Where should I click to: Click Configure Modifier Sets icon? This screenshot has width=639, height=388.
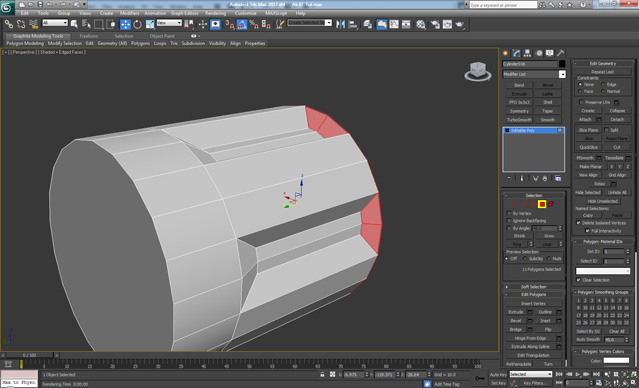558,179
